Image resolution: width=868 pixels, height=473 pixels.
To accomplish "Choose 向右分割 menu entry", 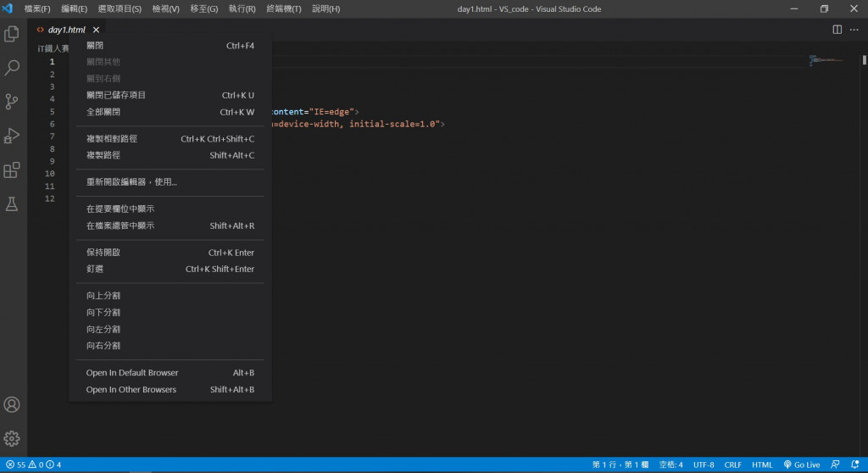I will click(x=170, y=346).
